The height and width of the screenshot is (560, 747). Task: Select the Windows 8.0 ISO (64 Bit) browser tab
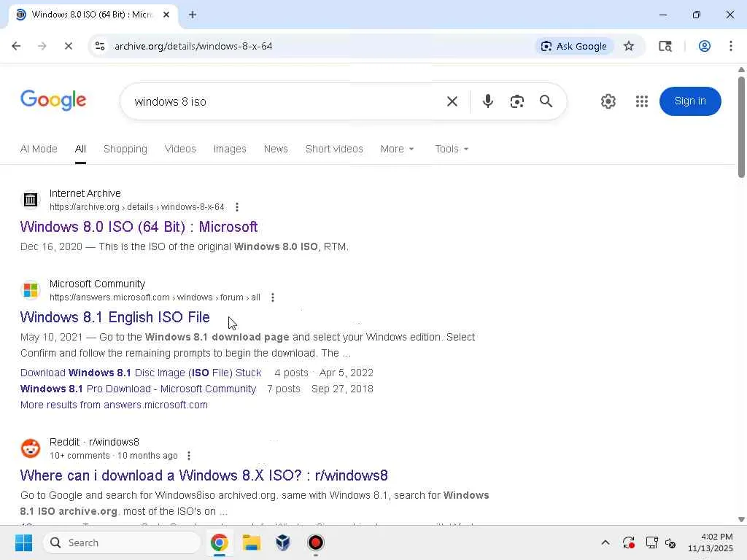pyautogui.click(x=93, y=15)
